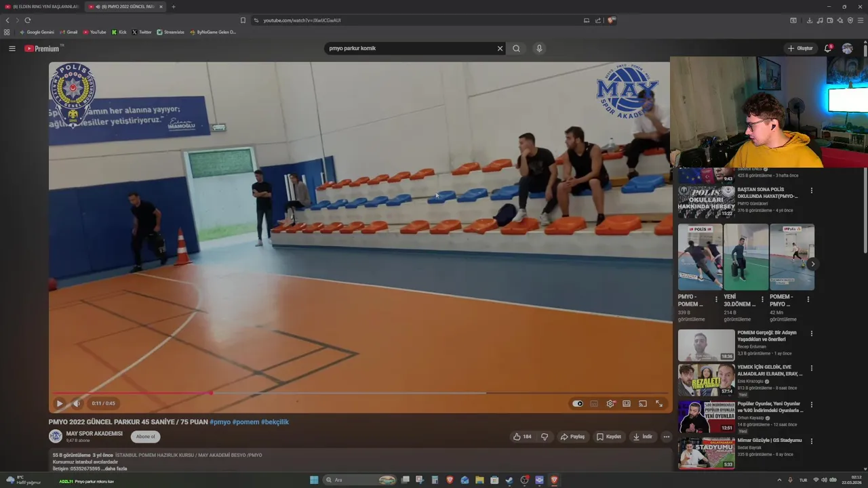Open the POMEM Gerçeği video thumbnail
Image resolution: width=868 pixels, height=488 pixels.
pyautogui.click(x=706, y=345)
